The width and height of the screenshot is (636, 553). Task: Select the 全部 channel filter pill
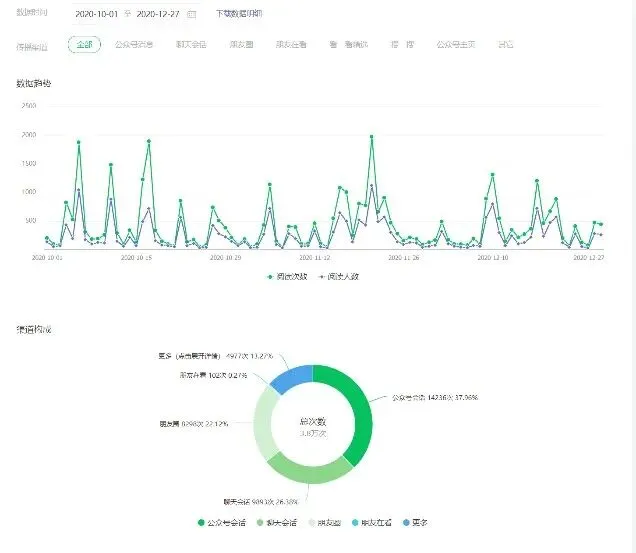click(x=84, y=44)
